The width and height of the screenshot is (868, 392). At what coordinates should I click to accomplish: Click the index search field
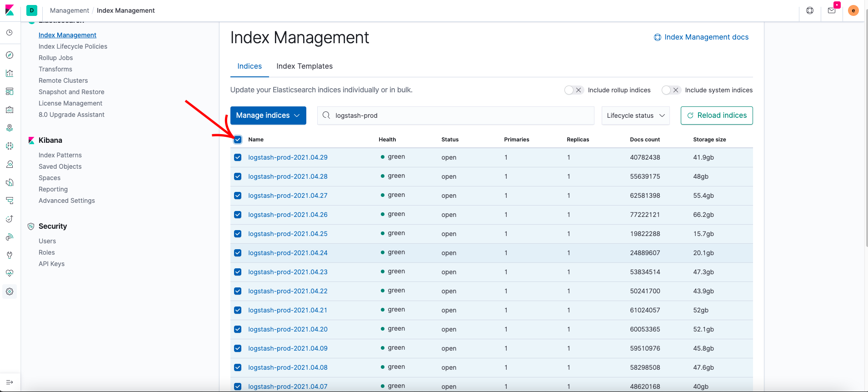pyautogui.click(x=459, y=116)
